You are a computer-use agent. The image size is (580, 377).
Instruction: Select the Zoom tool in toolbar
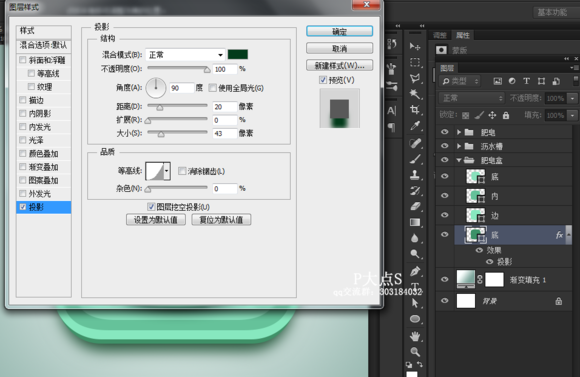415,352
